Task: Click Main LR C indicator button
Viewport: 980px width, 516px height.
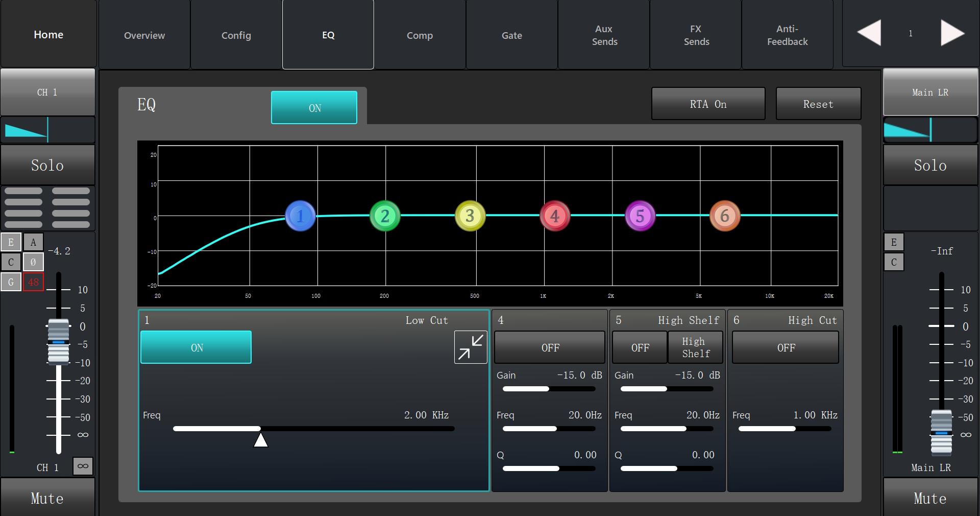Action: pos(894,262)
